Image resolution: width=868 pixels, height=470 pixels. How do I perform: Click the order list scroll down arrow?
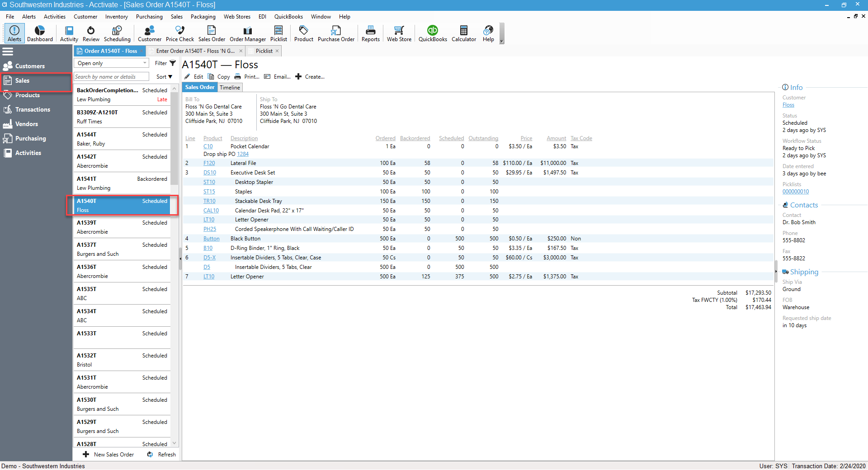(x=175, y=443)
